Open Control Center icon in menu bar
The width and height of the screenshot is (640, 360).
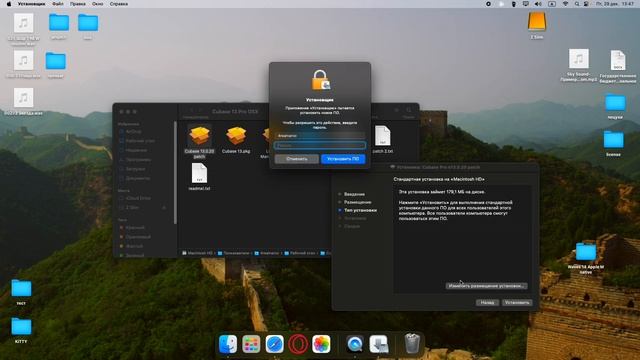click(586, 4)
